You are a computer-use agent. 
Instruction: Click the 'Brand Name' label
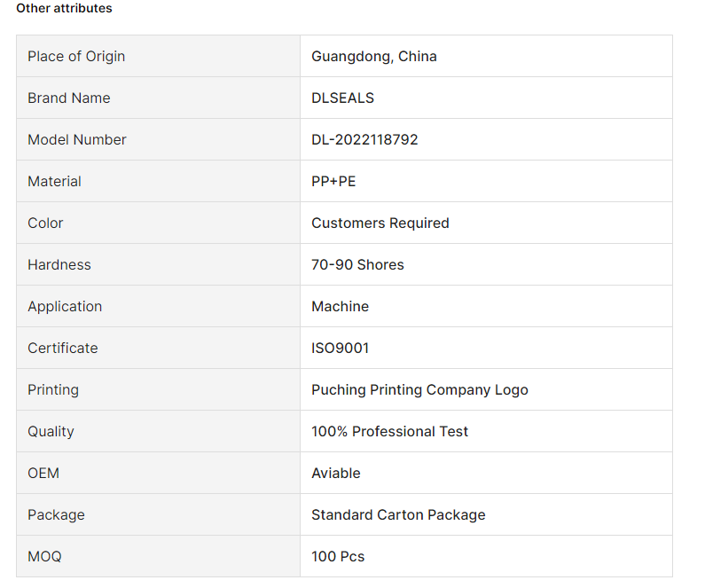[68, 98]
